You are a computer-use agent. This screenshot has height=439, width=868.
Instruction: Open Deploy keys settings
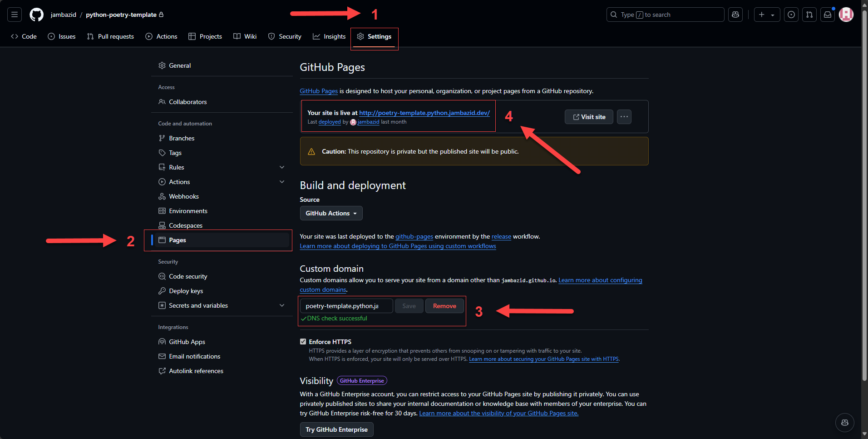pyautogui.click(x=222, y=291)
